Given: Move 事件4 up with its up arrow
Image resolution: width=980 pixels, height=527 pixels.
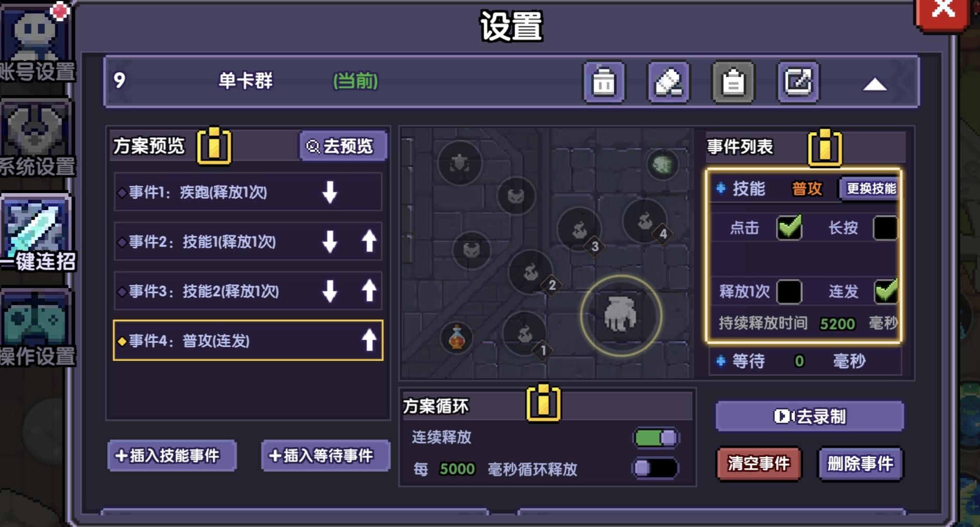Looking at the screenshot, I should pos(369,341).
